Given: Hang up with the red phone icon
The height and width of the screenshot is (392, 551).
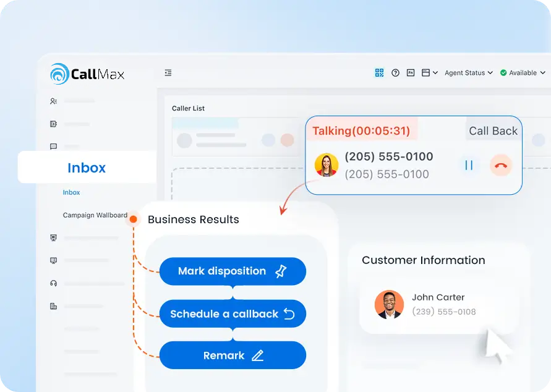Looking at the screenshot, I should click(501, 165).
